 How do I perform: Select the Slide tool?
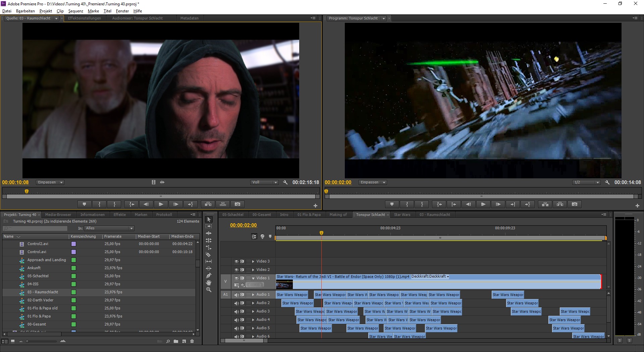coord(209,269)
